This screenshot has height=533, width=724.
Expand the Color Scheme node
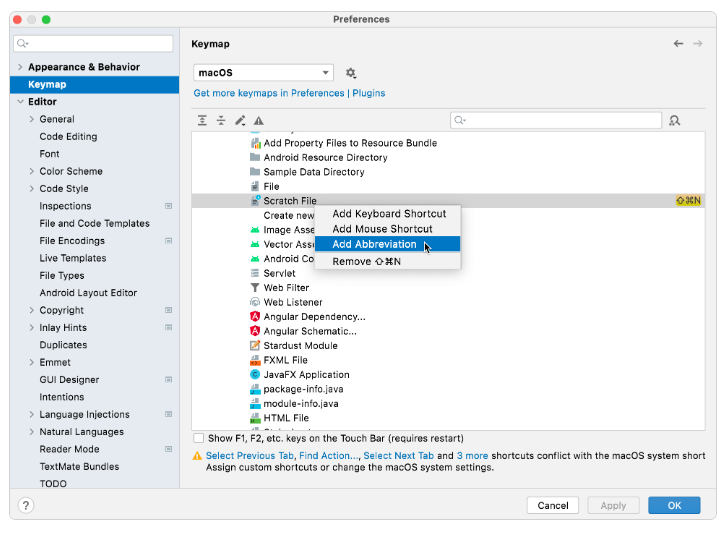click(x=31, y=171)
